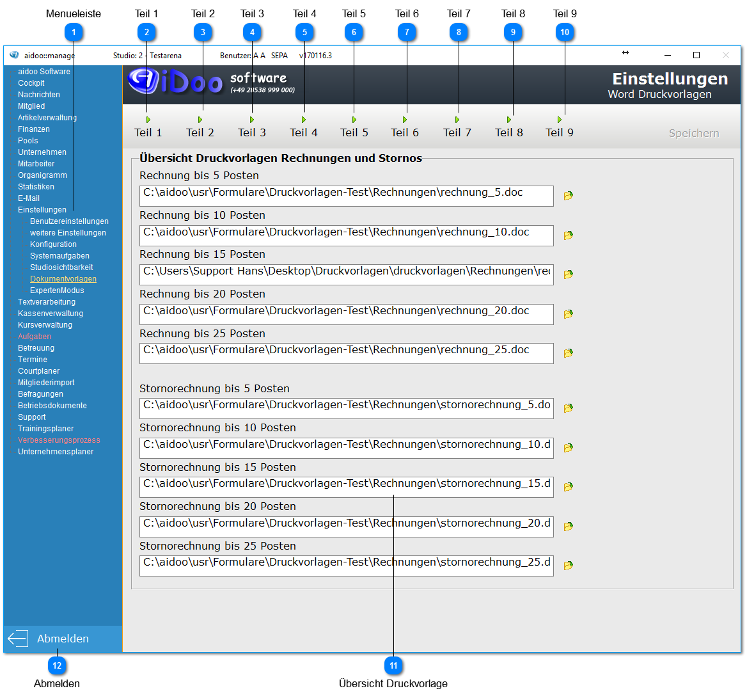Collapse the Einstellungen section
The height and width of the screenshot is (700, 747).
tap(42, 210)
